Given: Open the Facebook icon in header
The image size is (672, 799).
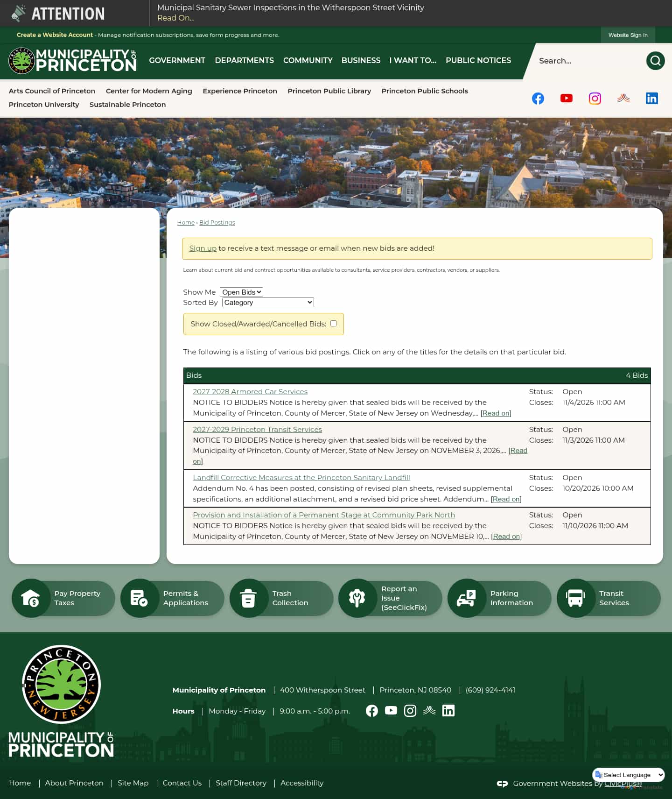Looking at the screenshot, I should (538, 98).
